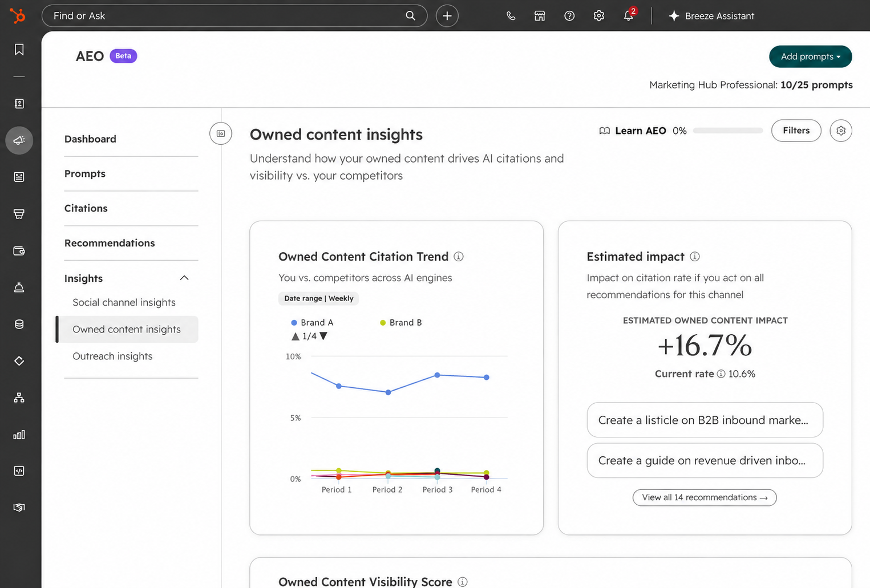Open the hierarchy org-chart icon in the left rail
870x588 pixels.
click(19, 398)
